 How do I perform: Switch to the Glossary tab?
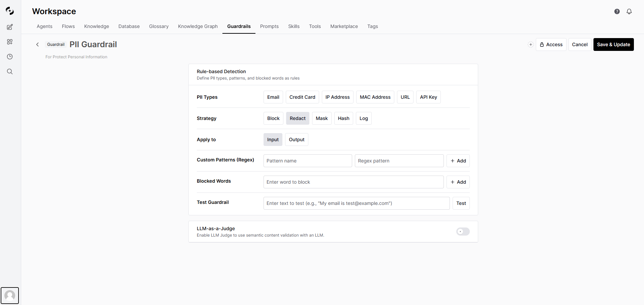tap(159, 26)
